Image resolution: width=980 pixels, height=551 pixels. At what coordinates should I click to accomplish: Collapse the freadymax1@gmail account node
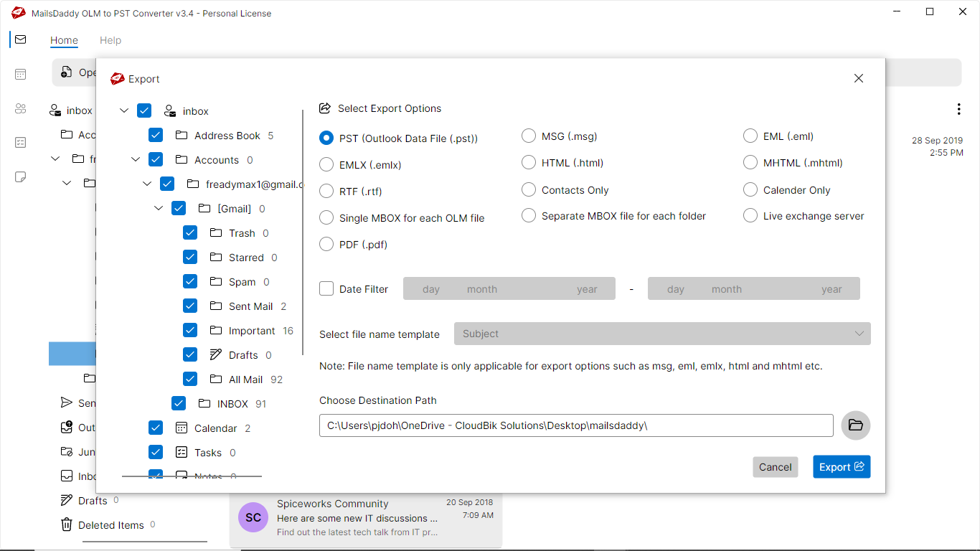coord(147,184)
